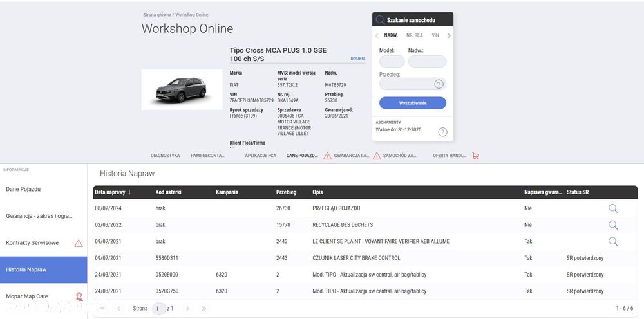Viewport: 644px width, 319px height.
Task: Open the Gwarancja i A tab
Action: (x=352, y=156)
